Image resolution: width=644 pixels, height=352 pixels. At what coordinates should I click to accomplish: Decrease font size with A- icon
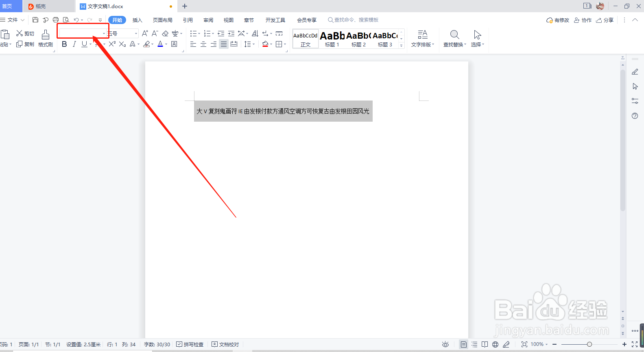pyautogui.click(x=155, y=33)
